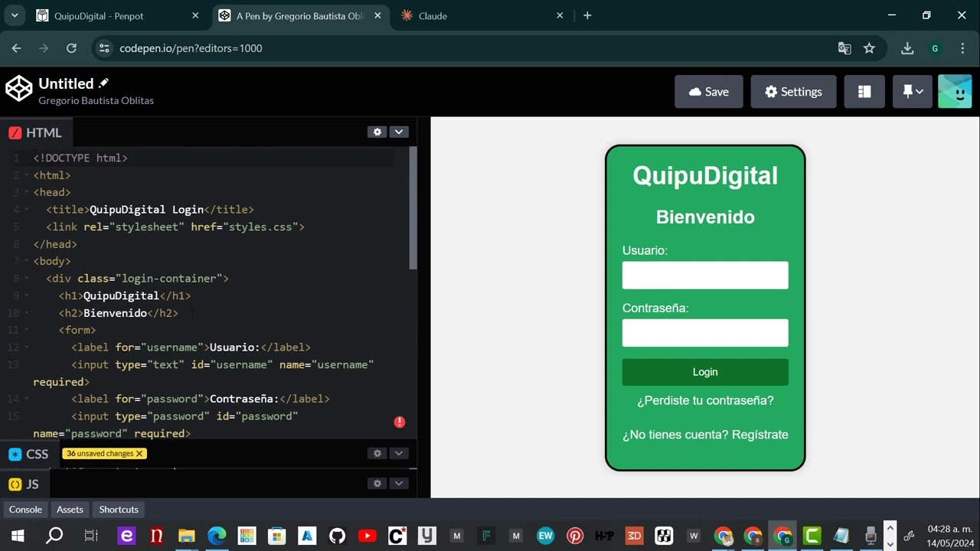Screen dimensions: 980x551
Task: Open JS editor settings gear
Action: (x=377, y=483)
